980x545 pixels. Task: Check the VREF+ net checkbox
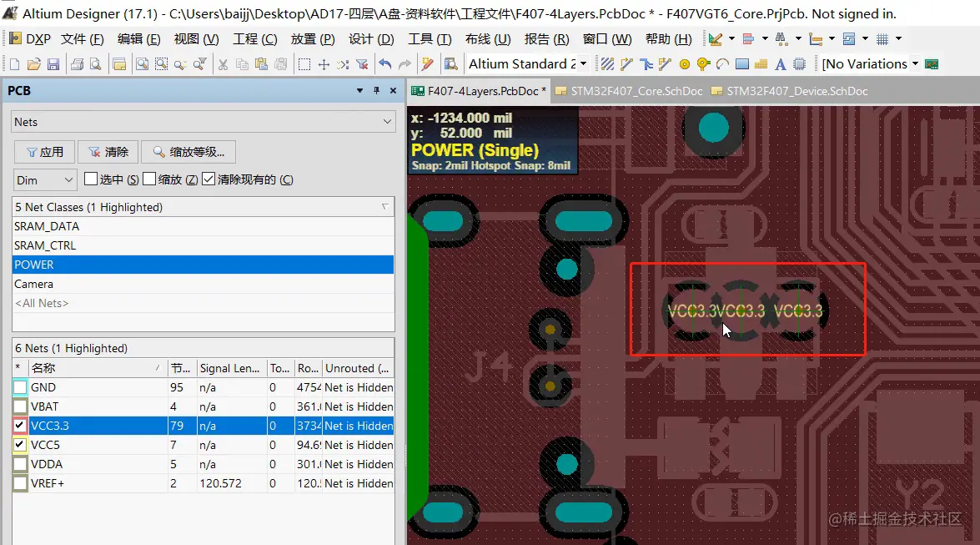tap(20, 483)
